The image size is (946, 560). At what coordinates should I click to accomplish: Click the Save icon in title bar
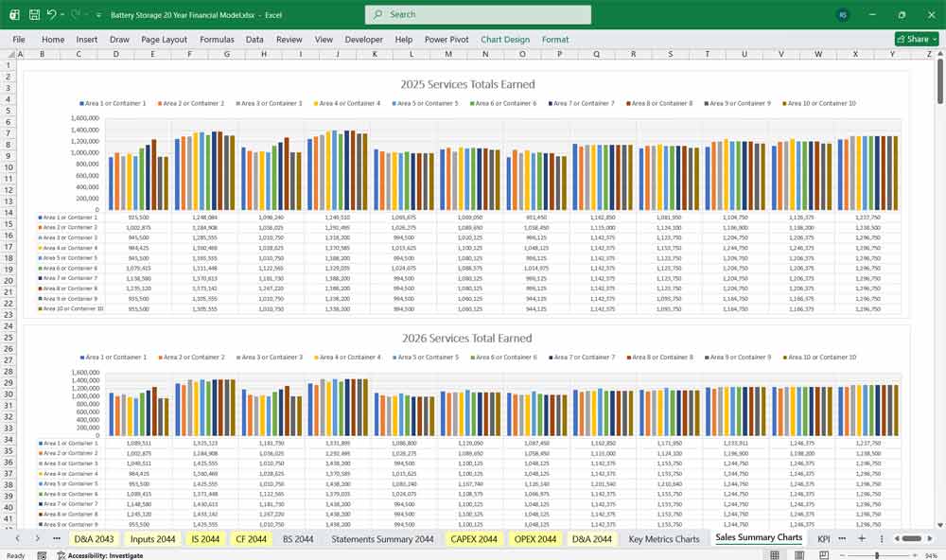pyautogui.click(x=34, y=15)
